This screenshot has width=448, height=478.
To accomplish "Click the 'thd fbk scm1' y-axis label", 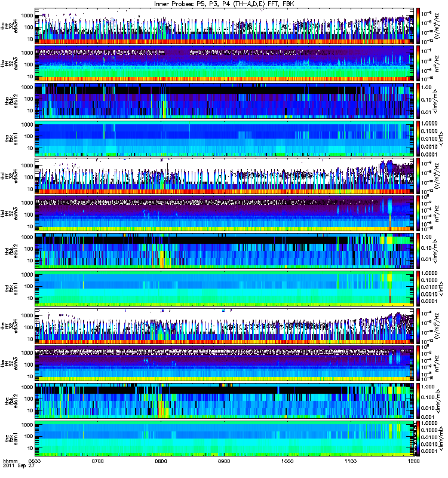I will [11, 289].
